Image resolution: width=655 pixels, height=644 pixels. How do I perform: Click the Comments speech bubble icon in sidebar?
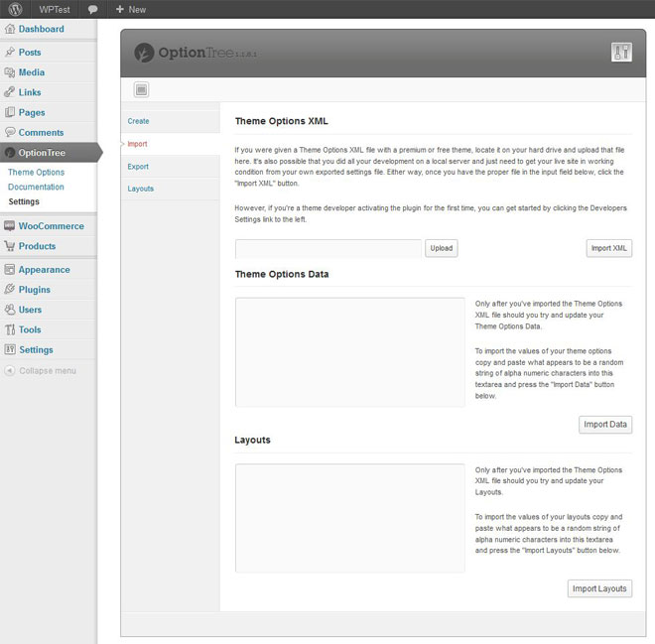tap(10, 132)
